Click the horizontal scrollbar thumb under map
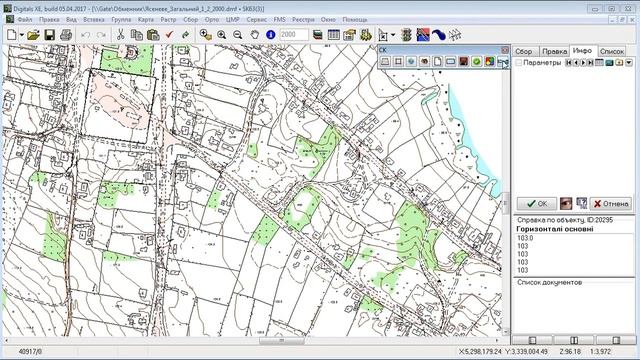This screenshot has width=640, height=360. (282, 340)
